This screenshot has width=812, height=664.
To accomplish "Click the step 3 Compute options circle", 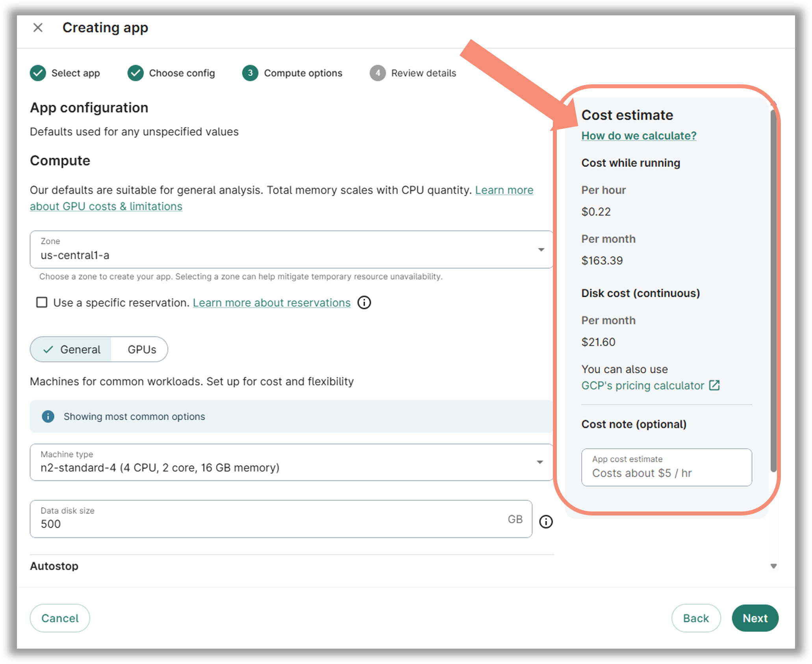I will pyautogui.click(x=250, y=73).
